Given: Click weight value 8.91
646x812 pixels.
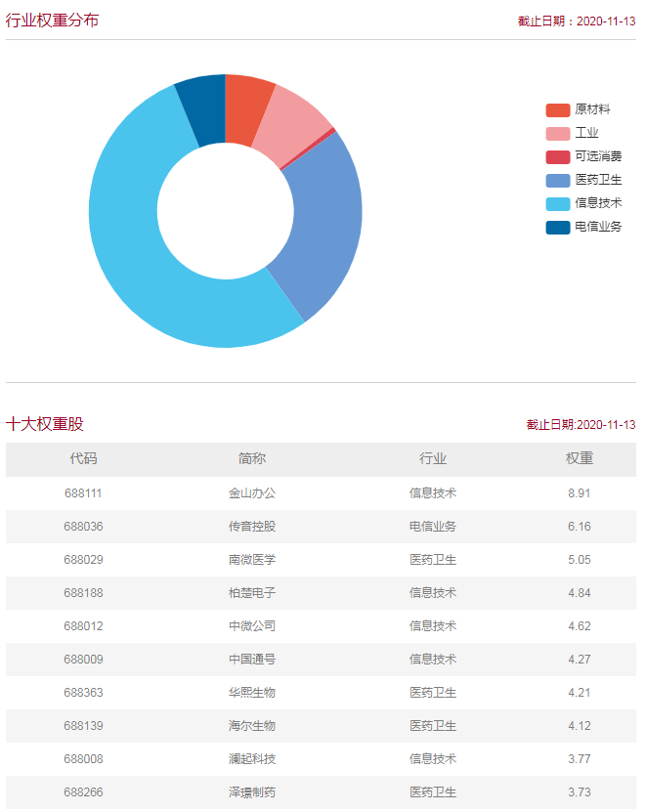Looking at the screenshot, I should click(x=580, y=493).
